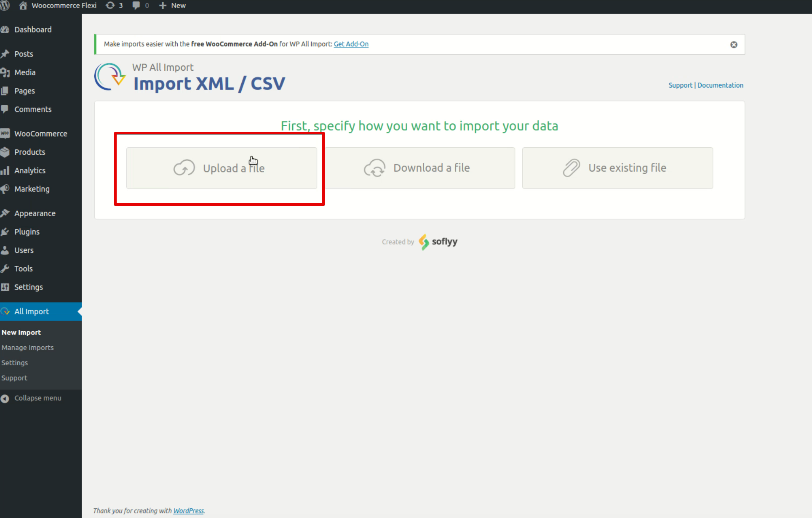Viewport: 812px width, 518px height.
Task: Click the Analytics bar chart icon
Action: pyautogui.click(x=5, y=170)
